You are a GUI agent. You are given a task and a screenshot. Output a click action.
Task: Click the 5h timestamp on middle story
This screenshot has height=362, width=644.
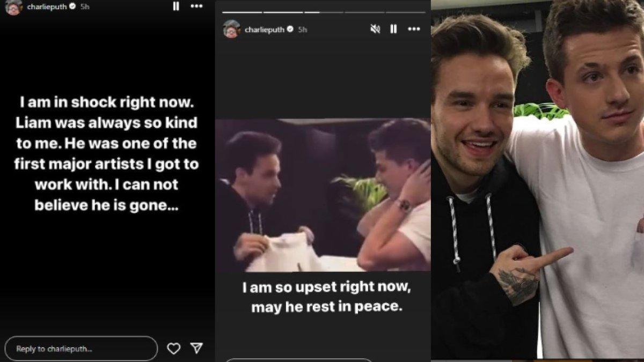tap(303, 29)
